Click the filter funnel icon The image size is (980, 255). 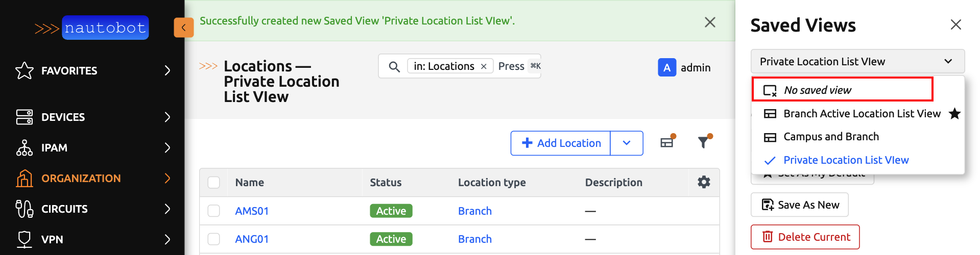[704, 142]
